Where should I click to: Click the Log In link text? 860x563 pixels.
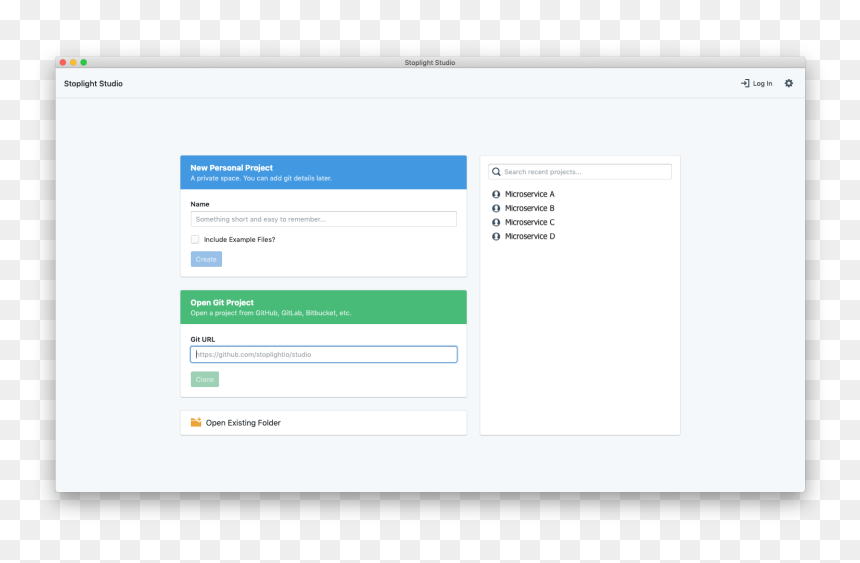[762, 83]
